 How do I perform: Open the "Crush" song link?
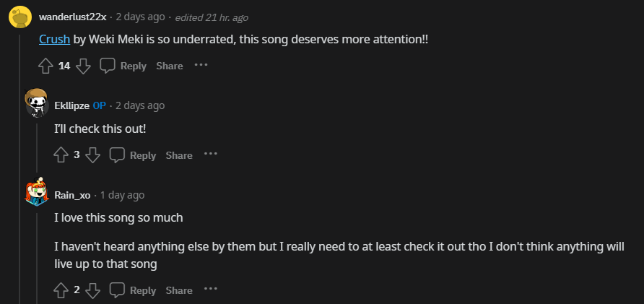[x=54, y=40]
